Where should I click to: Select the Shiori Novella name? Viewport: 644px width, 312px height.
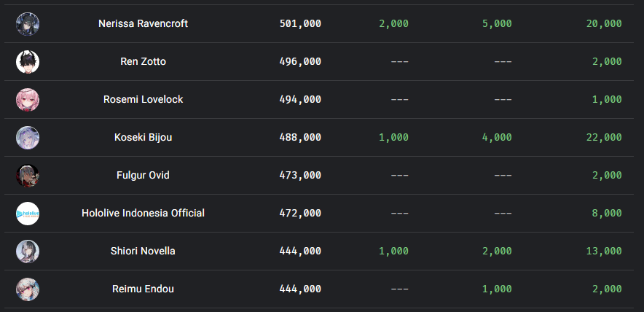[x=143, y=251]
